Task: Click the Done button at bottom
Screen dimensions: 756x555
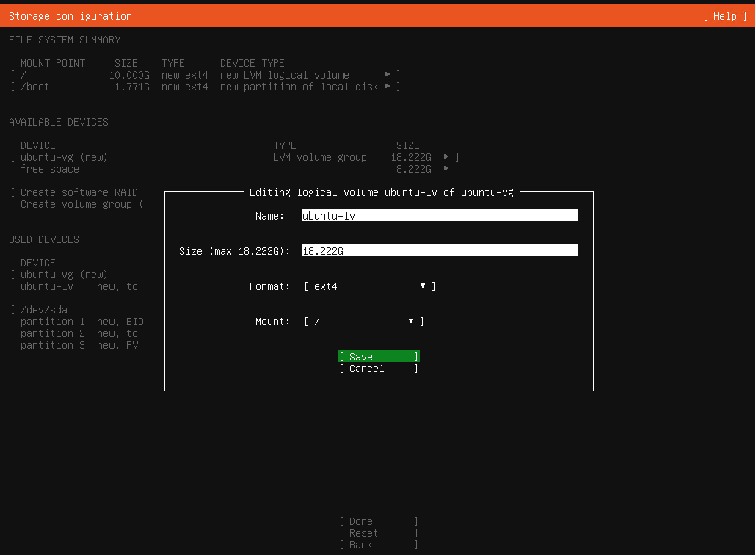Action: click(x=379, y=521)
